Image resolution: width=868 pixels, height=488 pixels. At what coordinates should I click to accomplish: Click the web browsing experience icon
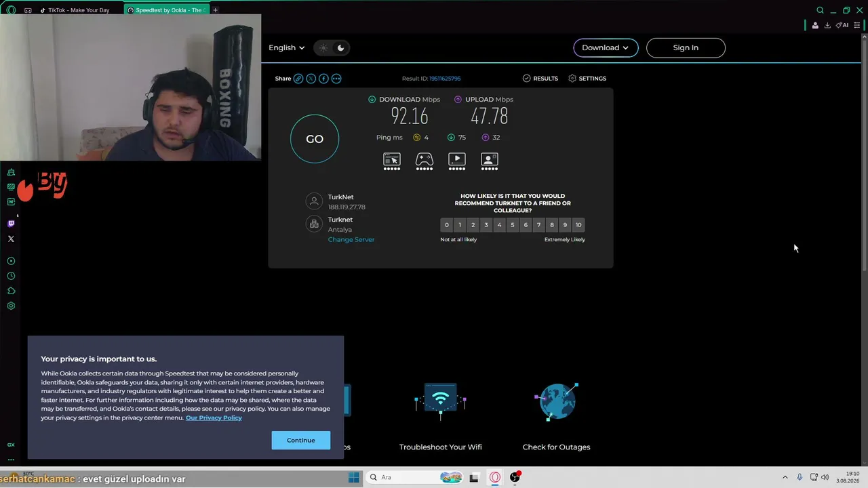coord(392,161)
